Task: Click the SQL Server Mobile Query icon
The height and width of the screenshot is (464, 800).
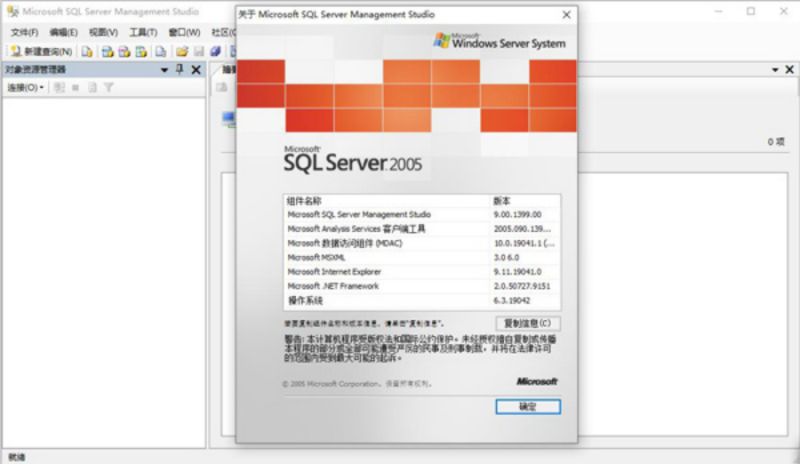Action: point(161,52)
